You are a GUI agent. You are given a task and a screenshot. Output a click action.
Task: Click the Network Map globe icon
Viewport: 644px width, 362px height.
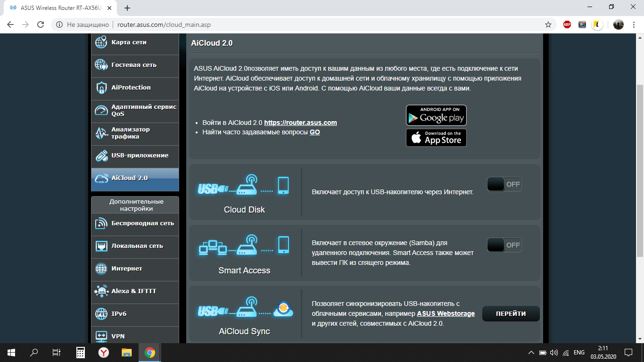(x=101, y=42)
